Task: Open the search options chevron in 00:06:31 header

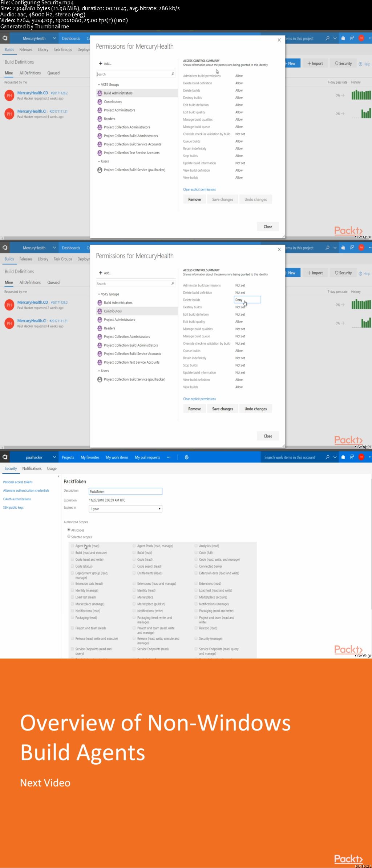Action: [x=335, y=457]
